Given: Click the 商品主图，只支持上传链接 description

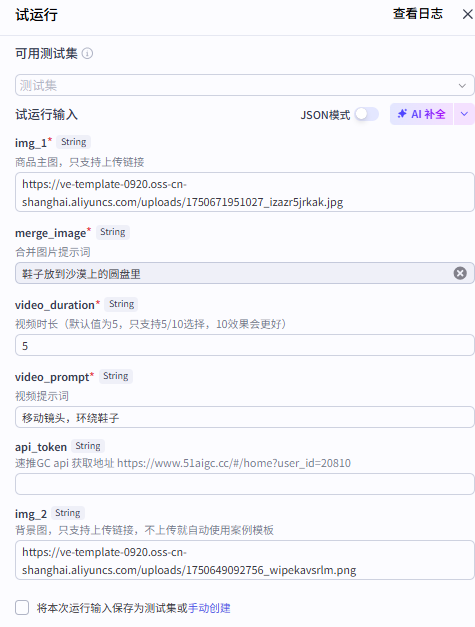Looking at the screenshot, I should coord(80,162).
